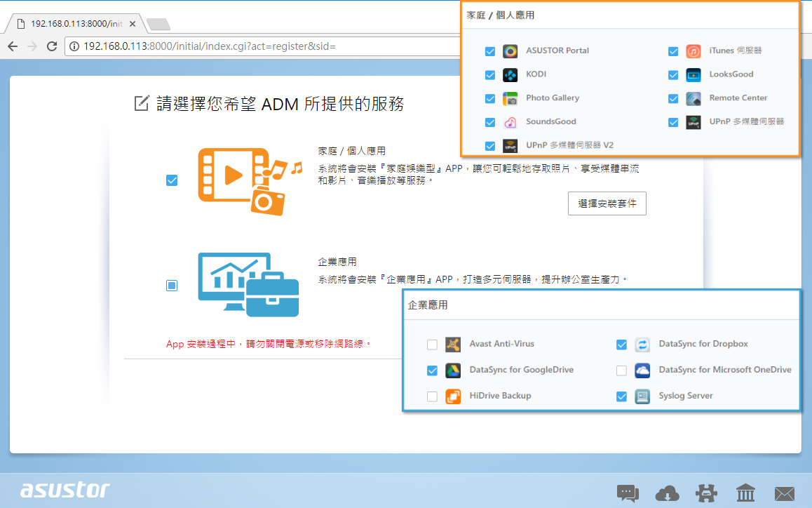Uncheck the 家庭 / 個人應用 main checkbox

tap(172, 180)
